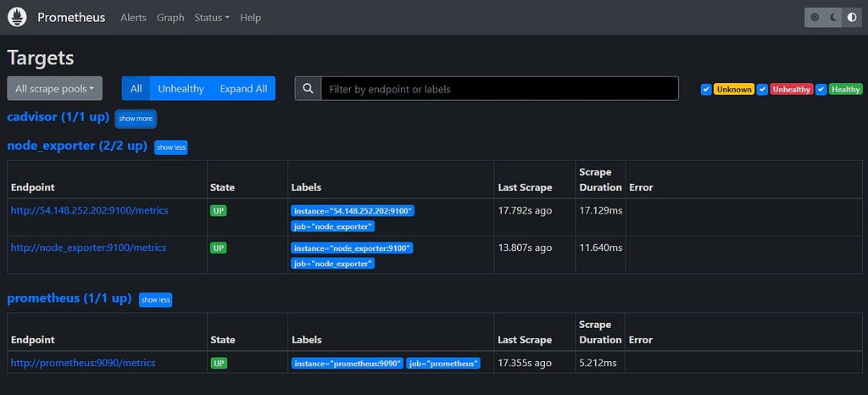The height and width of the screenshot is (395, 868).
Task: Select the browser-preferred contrast theme icon
Action: [x=851, y=17]
